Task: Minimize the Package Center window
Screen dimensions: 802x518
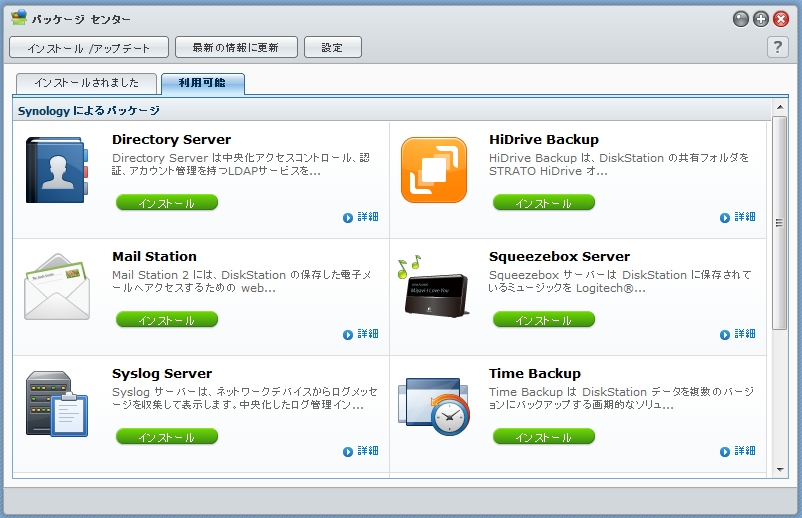Action: pos(741,19)
